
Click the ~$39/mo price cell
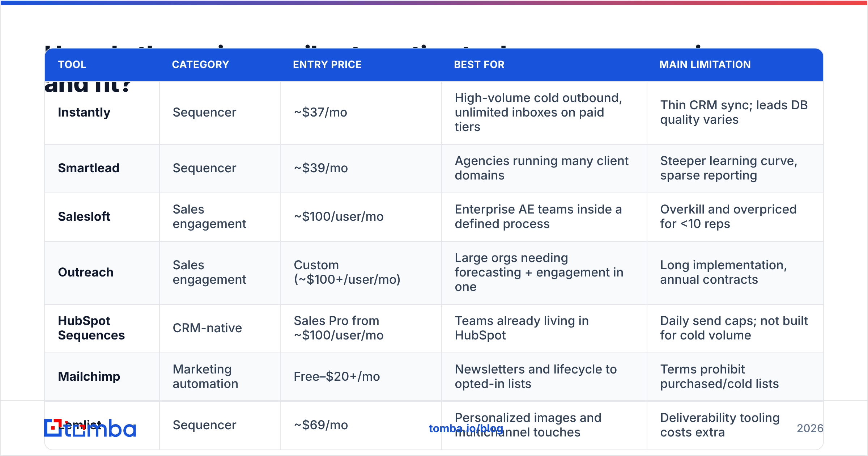[x=361, y=168]
